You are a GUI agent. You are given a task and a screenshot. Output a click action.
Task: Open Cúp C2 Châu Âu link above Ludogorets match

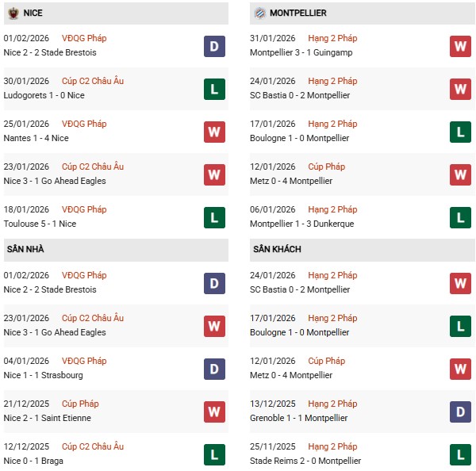tap(95, 81)
